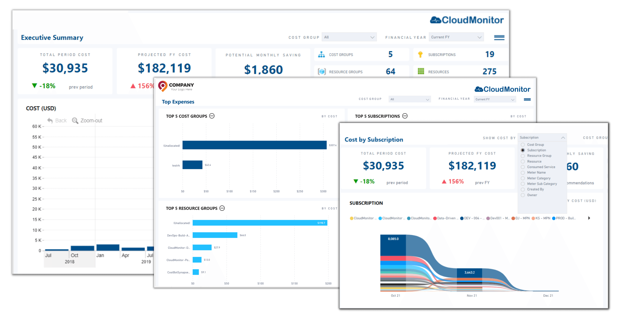Open Financial Year dropdown in Top Expenses
Image resolution: width=644 pixels, height=322 pixels.
coord(495,99)
